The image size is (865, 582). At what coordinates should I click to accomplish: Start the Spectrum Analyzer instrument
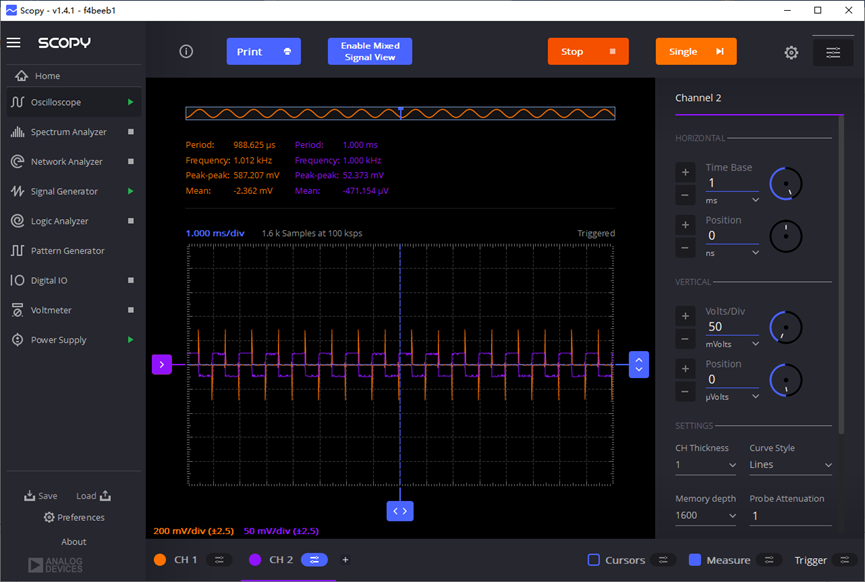131,132
